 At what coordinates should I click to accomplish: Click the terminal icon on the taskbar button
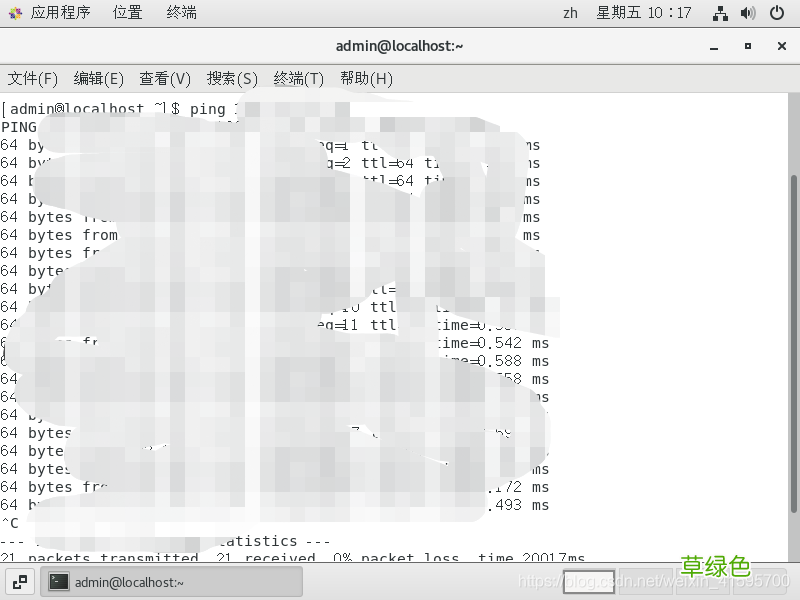[x=58, y=581]
